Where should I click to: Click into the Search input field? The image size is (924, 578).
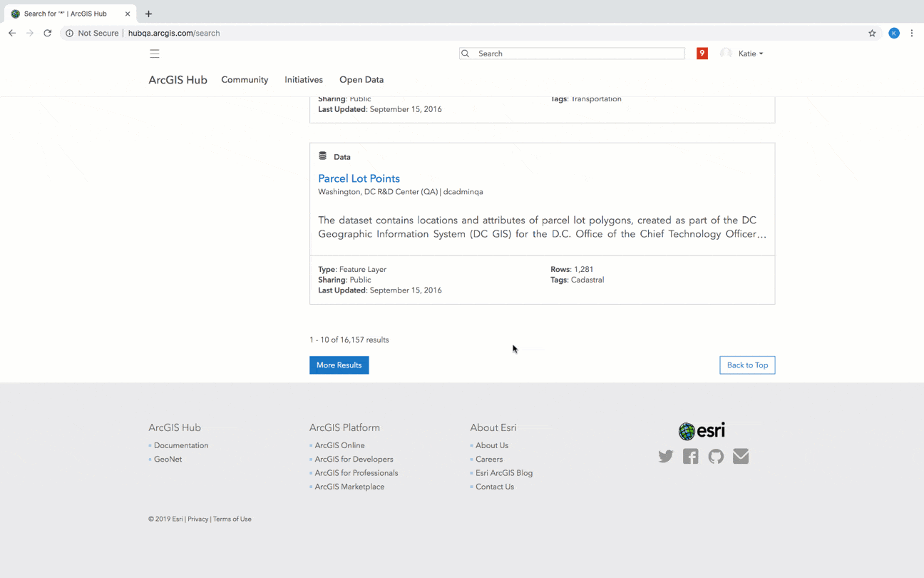(579, 54)
